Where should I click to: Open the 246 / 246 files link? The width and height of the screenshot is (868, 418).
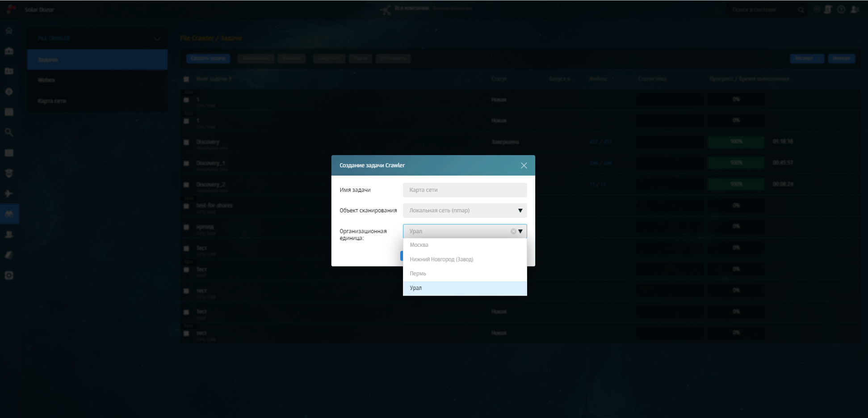pos(600,163)
